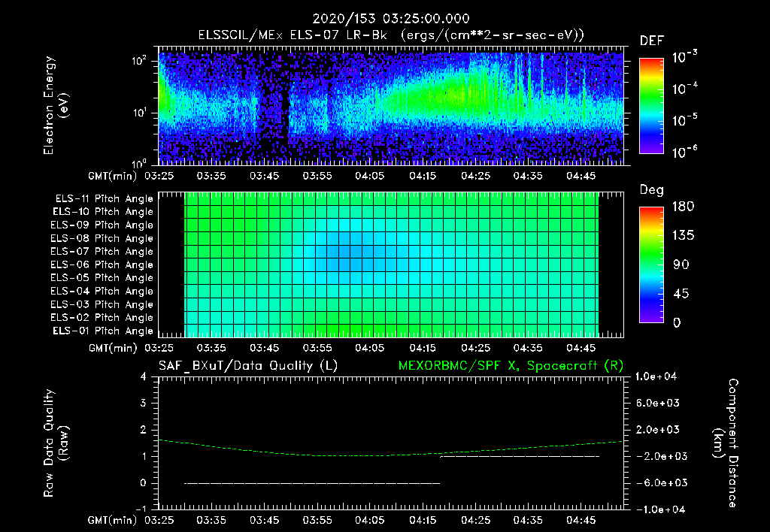Click the Deg color bar heading
This screenshot has height=532, width=770.
pos(652,190)
